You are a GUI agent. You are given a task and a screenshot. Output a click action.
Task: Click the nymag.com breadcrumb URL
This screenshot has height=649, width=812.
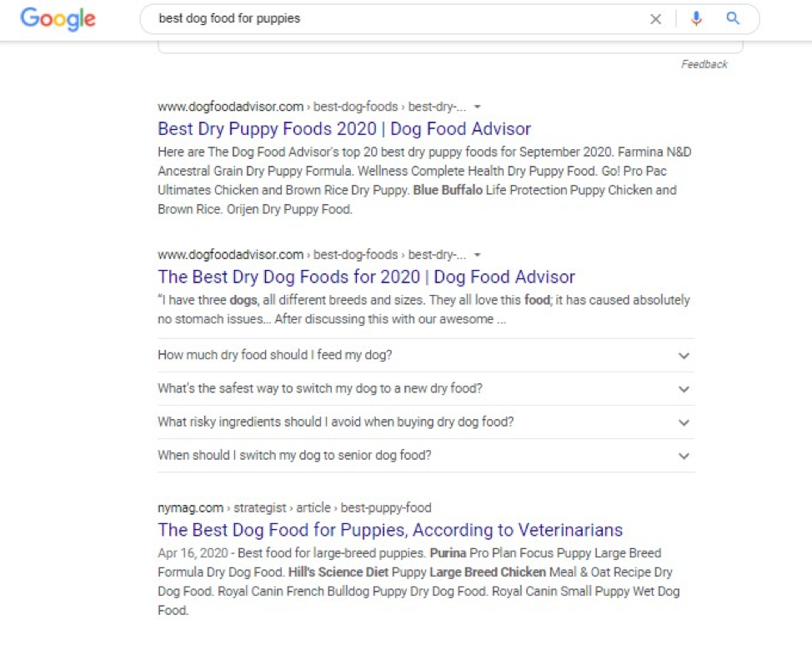pos(190,508)
